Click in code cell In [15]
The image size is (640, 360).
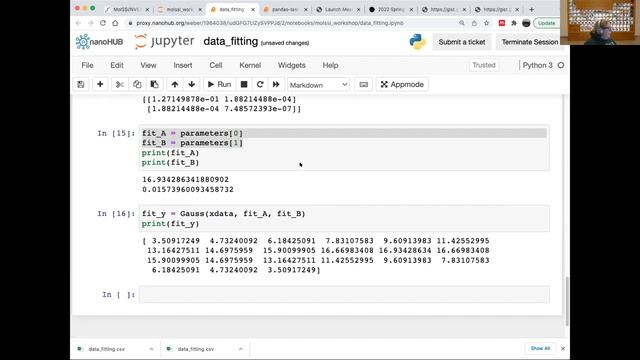(x=344, y=148)
